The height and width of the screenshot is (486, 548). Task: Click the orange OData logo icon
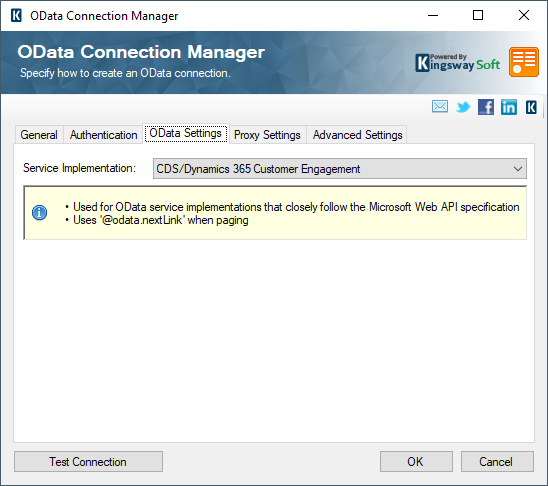(x=524, y=62)
